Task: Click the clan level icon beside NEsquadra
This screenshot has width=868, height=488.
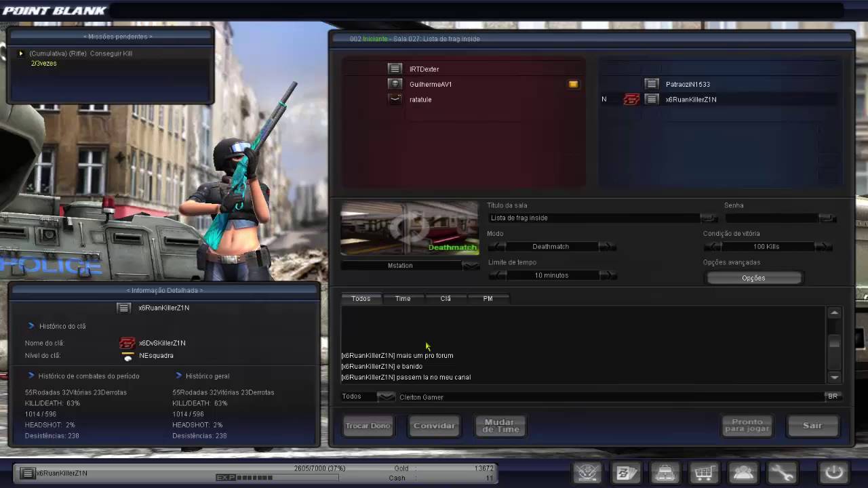Action: click(x=127, y=356)
